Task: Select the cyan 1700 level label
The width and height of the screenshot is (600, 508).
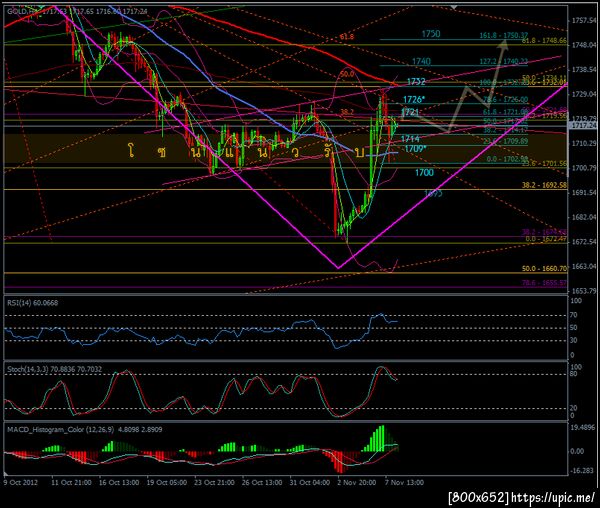Action: click(425, 173)
